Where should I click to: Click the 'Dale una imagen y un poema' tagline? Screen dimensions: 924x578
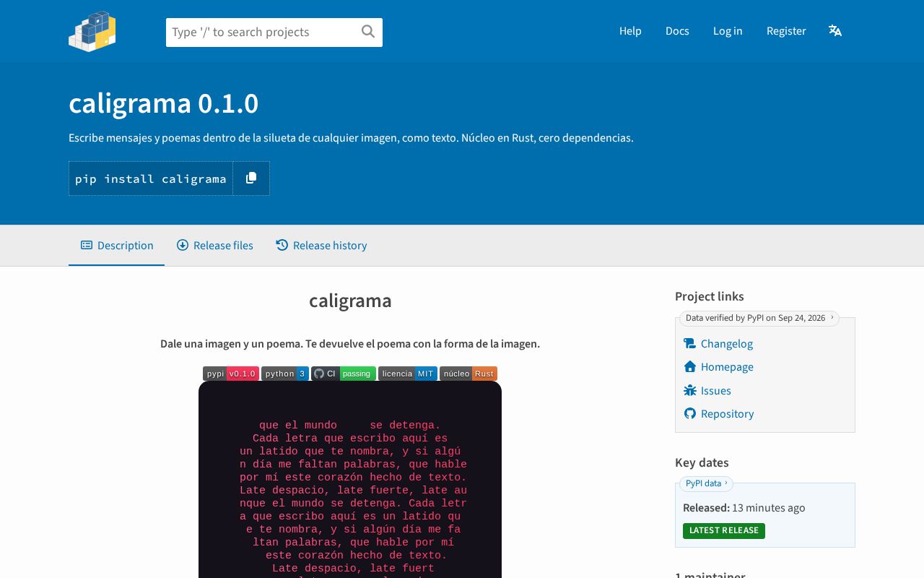pyautogui.click(x=350, y=344)
